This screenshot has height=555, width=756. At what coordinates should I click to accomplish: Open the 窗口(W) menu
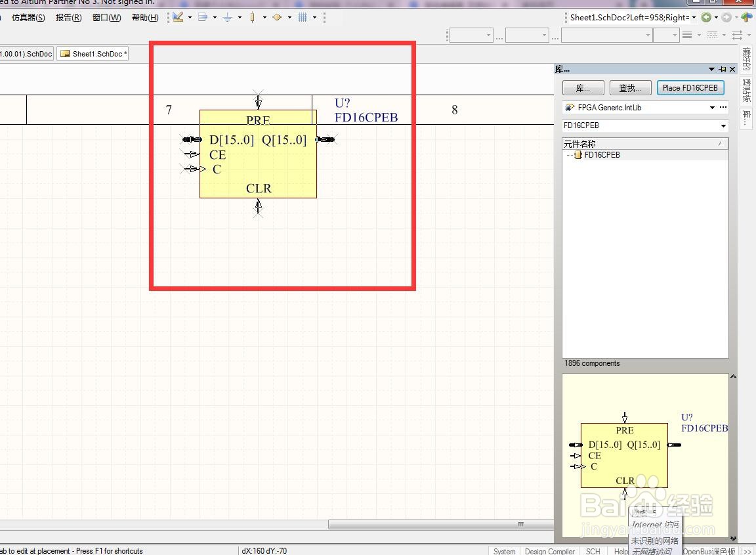point(106,17)
